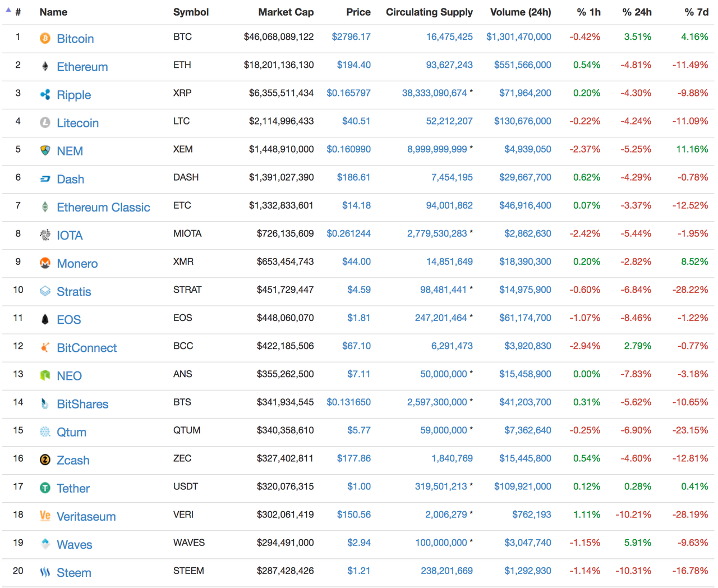Click Zcash price $177.86
Image resolution: width=718 pixels, height=588 pixels.
click(x=353, y=458)
